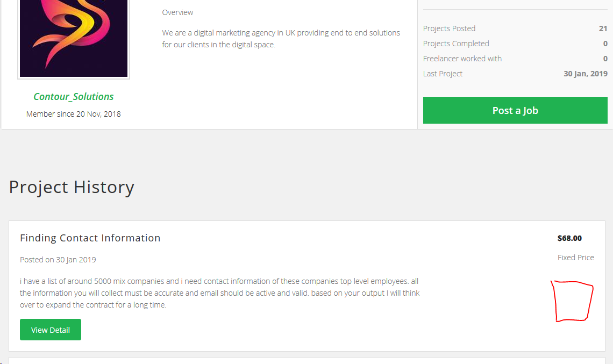Open the Contour_Solutions username link

[74, 97]
